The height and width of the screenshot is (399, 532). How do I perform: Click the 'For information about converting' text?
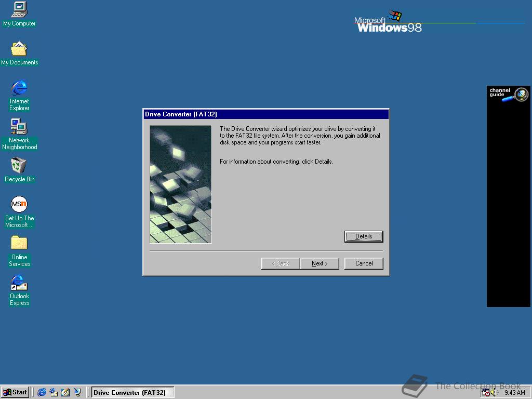[x=276, y=162]
